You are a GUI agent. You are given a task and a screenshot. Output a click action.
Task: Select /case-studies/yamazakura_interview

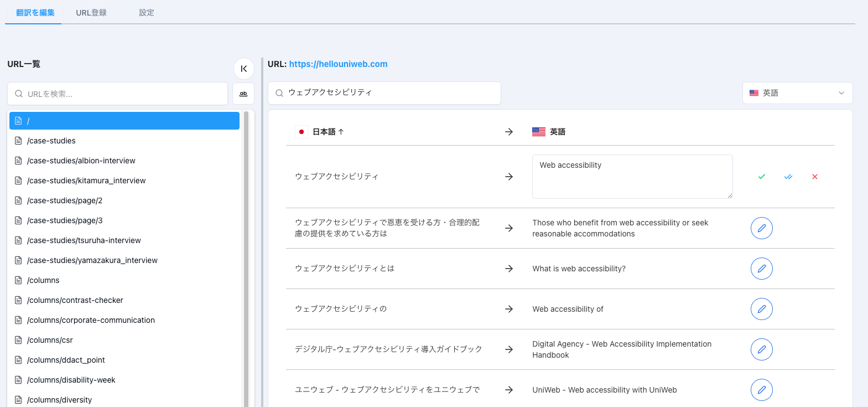point(124,260)
